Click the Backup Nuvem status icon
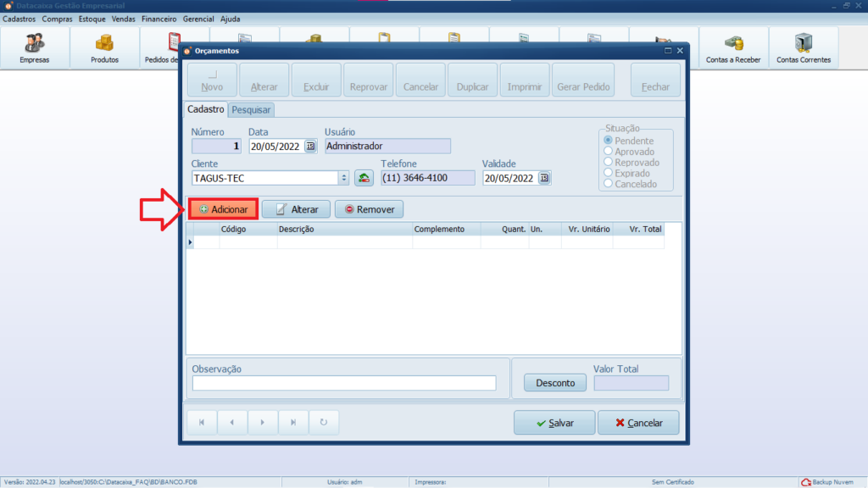This screenshot has height=488, width=868. [805, 482]
